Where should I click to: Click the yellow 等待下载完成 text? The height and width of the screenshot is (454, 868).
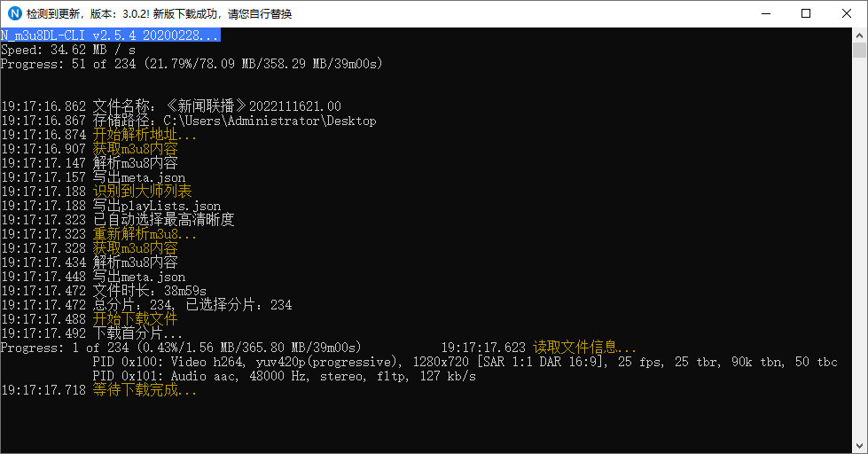145,390
